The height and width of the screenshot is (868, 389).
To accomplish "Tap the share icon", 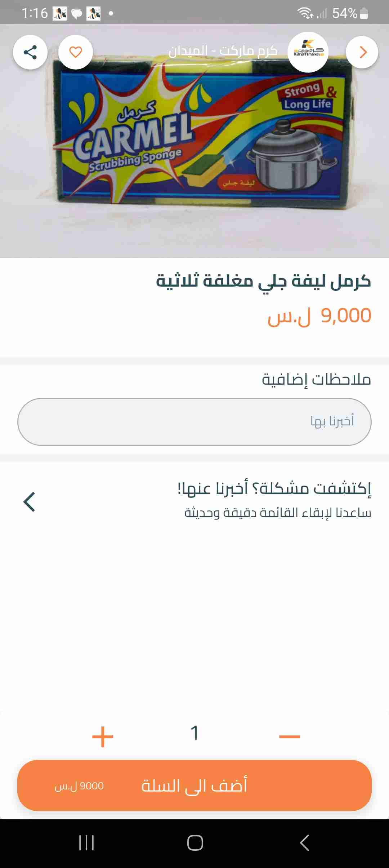I will tap(30, 52).
